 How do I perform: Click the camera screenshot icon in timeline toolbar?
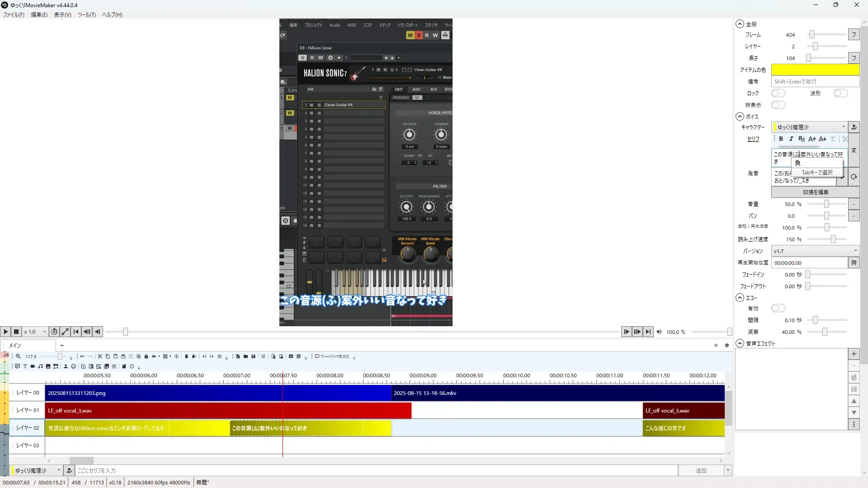(x=291, y=357)
